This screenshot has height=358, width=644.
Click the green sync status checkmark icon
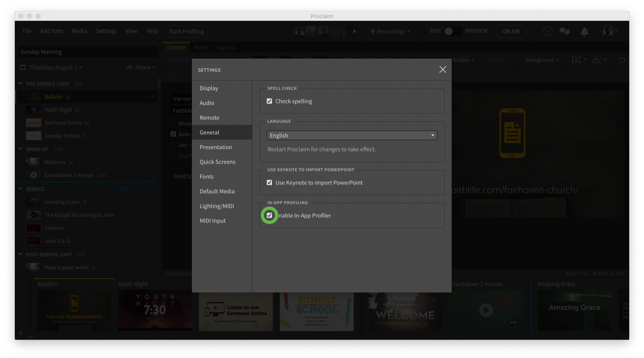(547, 31)
